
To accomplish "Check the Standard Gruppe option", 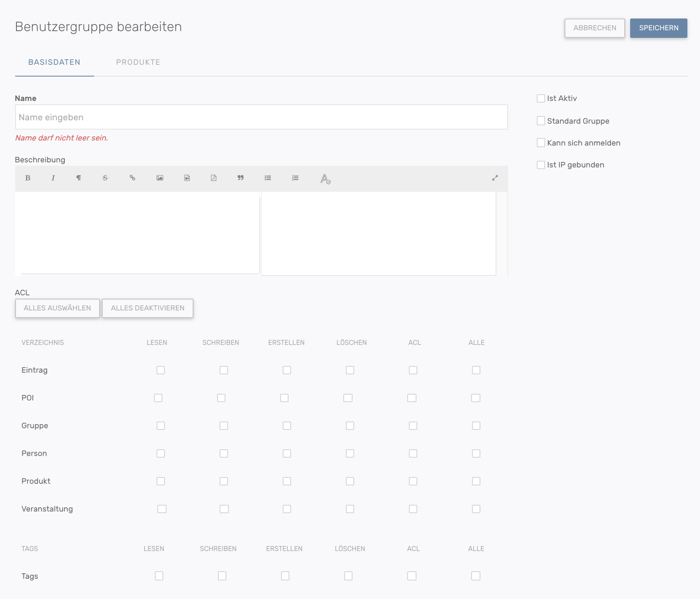I will tap(541, 121).
